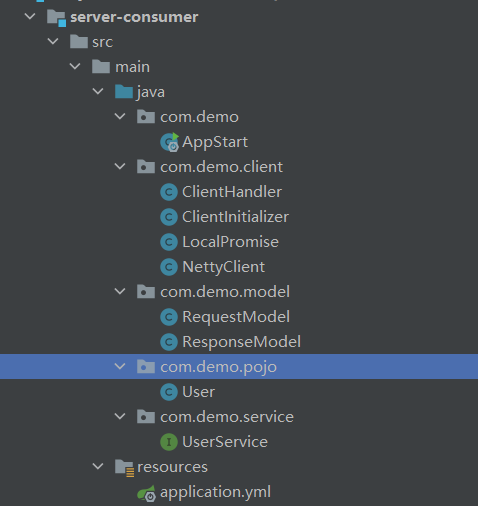478x506 pixels.
Task: Collapse the server-consumer module node
Action: tap(30, 16)
